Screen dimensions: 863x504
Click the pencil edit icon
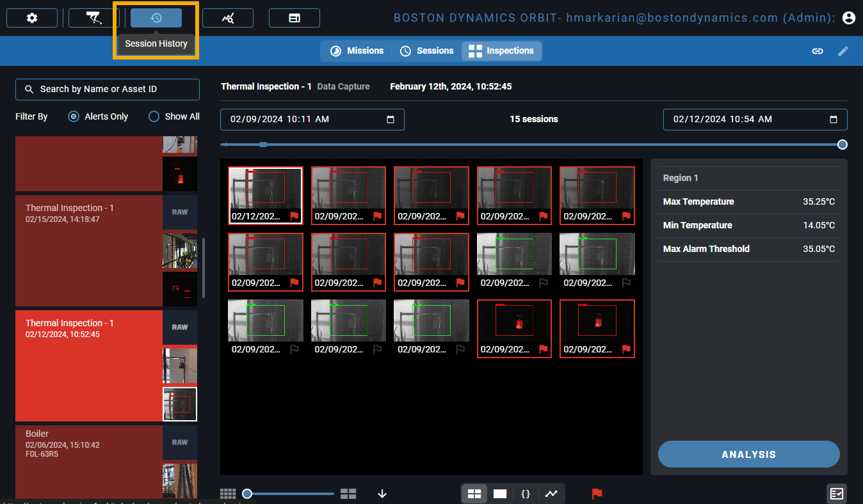pyautogui.click(x=843, y=51)
